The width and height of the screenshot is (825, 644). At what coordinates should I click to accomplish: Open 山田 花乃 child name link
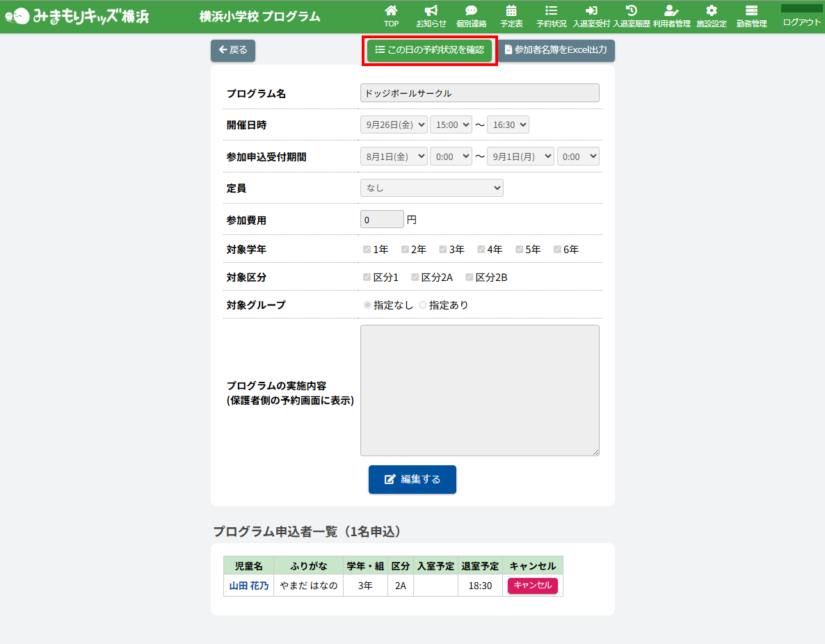248,586
